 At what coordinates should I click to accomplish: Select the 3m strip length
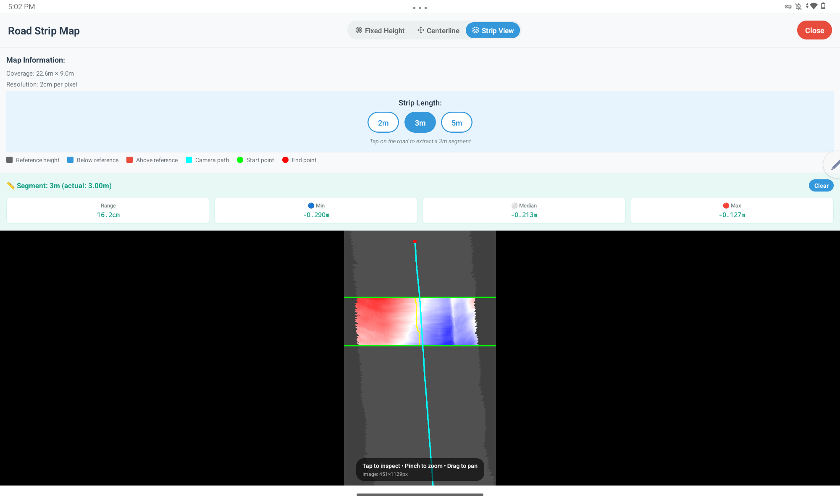click(420, 123)
